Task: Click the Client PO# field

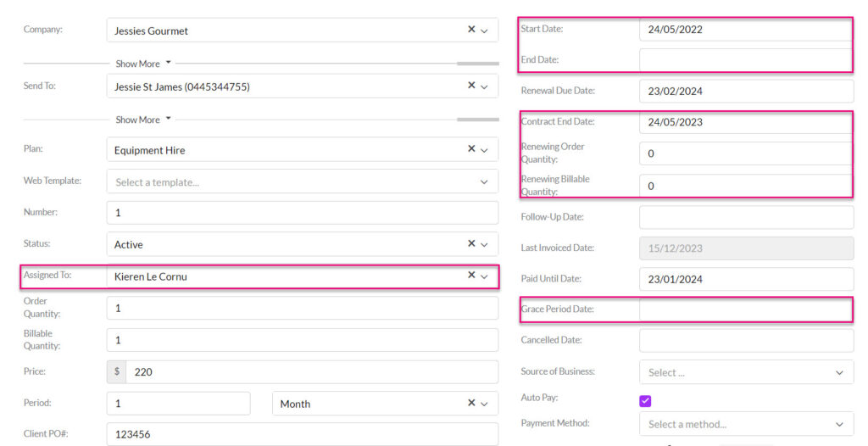Action: pyautogui.click(x=303, y=434)
